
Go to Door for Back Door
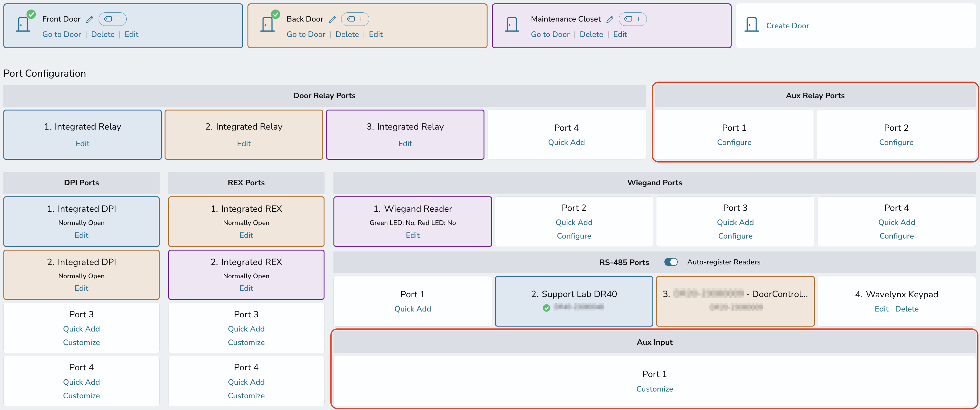click(306, 34)
